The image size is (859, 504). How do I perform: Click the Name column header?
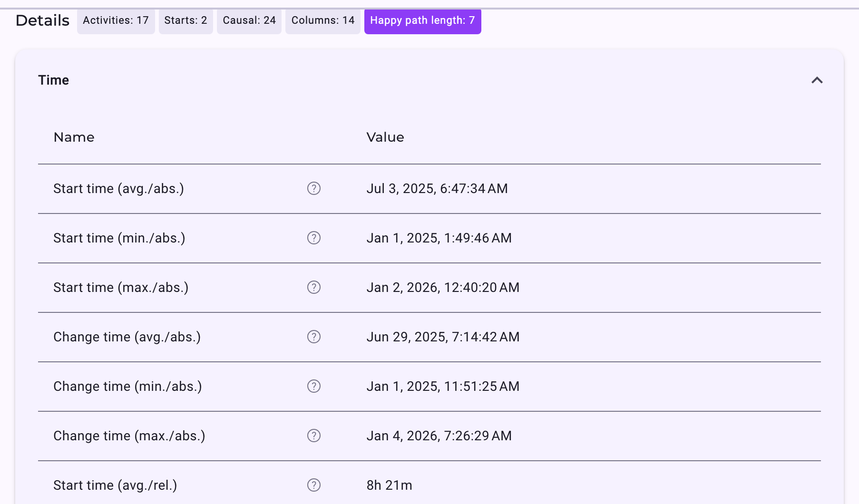tap(74, 137)
